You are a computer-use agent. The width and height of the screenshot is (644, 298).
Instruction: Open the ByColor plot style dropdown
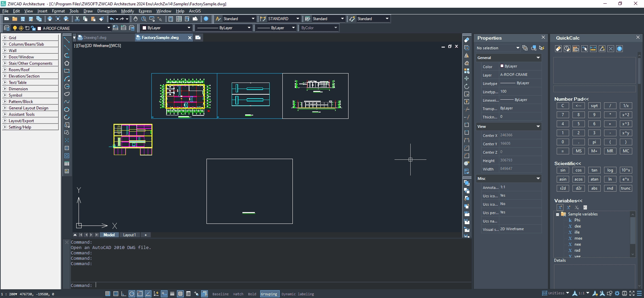336,28
